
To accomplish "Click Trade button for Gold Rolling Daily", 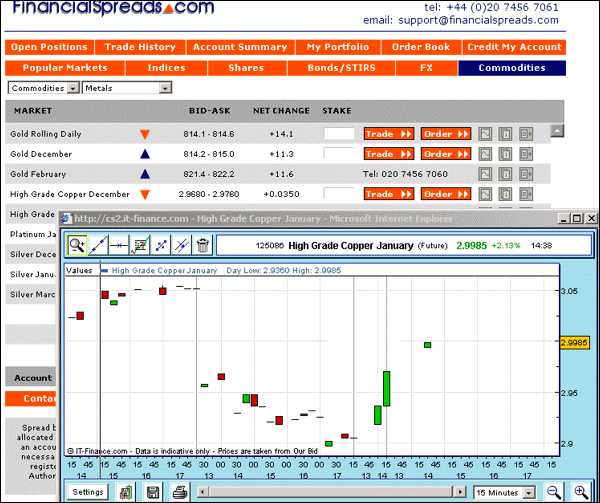I will coord(389,134).
